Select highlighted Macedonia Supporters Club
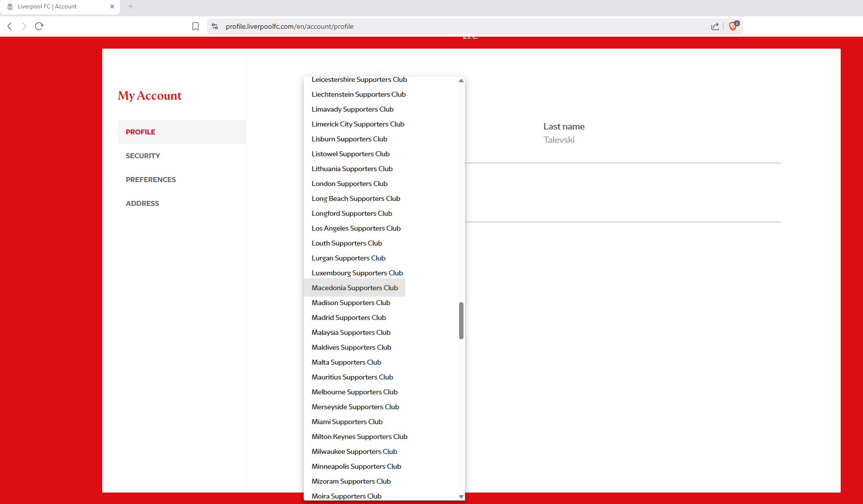863x504 pixels. 355,288
